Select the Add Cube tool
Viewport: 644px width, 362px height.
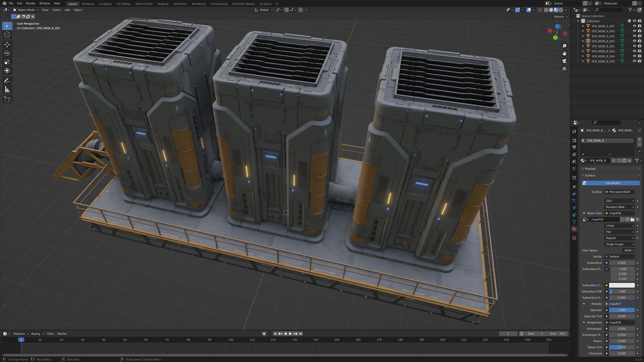pyautogui.click(x=7, y=99)
